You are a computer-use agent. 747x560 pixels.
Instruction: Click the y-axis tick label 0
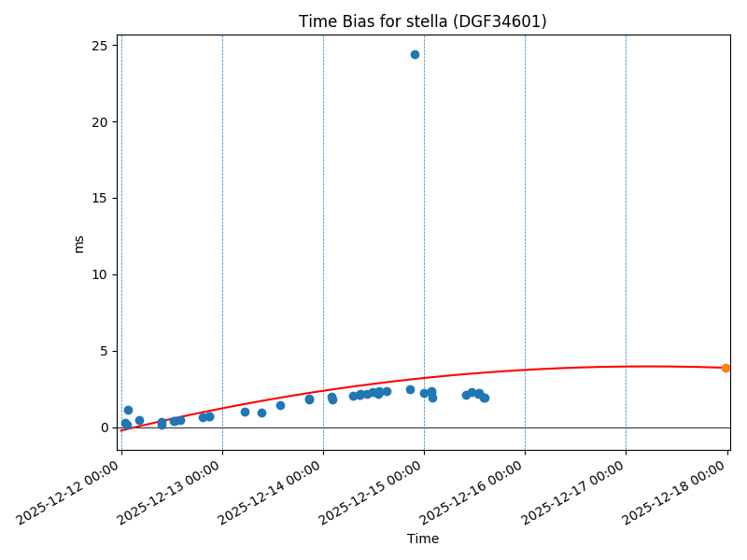point(102,427)
